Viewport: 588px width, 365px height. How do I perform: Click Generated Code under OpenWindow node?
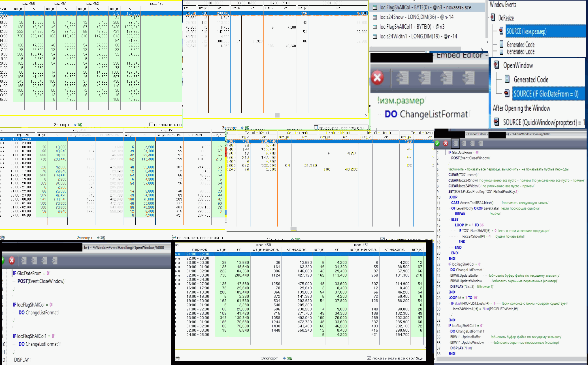pyautogui.click(x=531, y=80)
